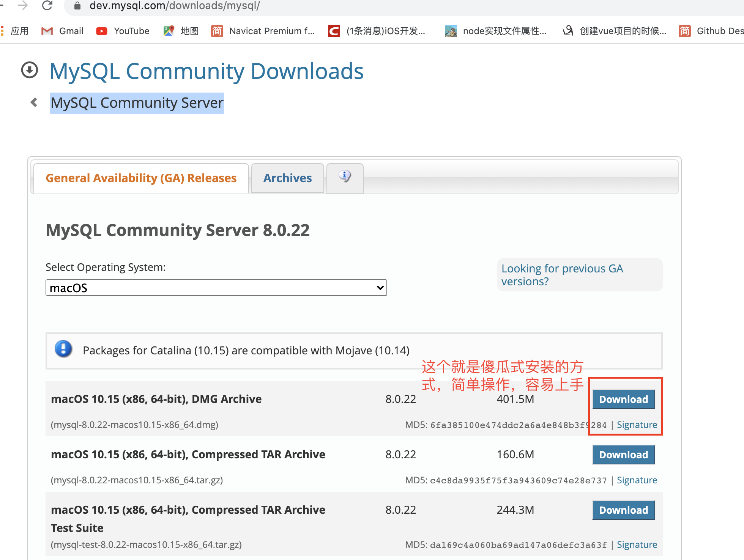
Task: Open the info tab icon
Action: (345, 177)
